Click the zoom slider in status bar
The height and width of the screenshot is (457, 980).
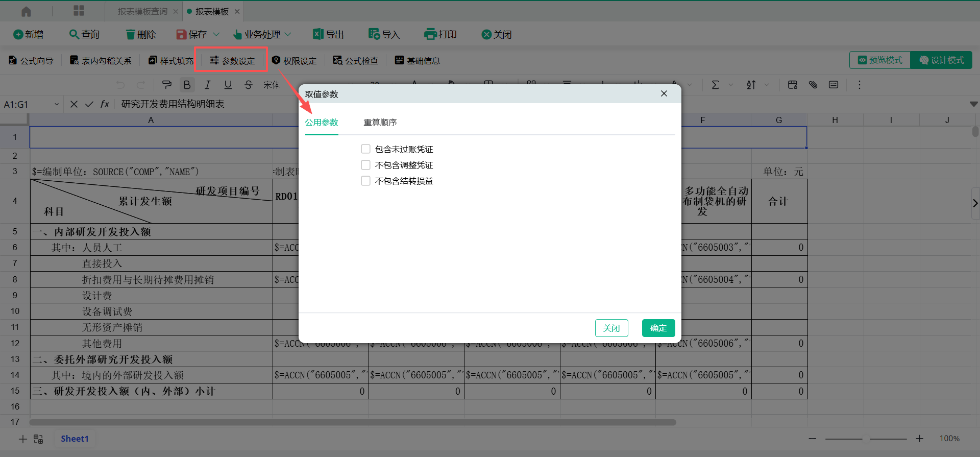click(866, 439)
